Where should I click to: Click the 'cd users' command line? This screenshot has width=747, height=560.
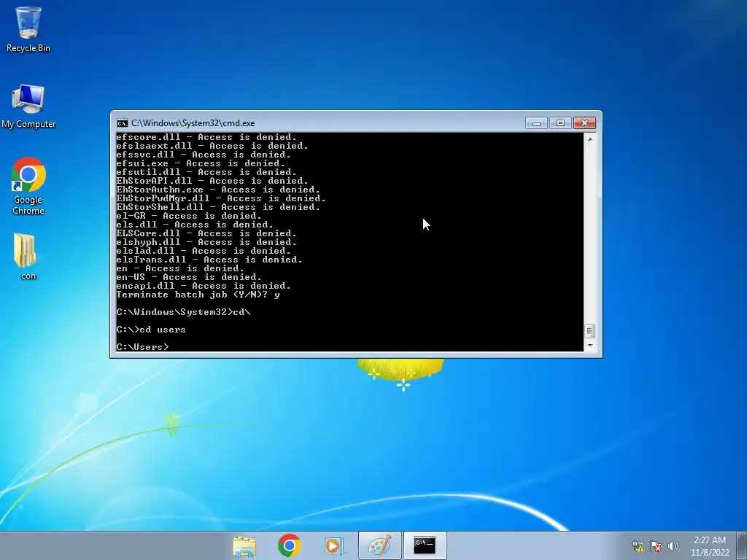(151, 330)
